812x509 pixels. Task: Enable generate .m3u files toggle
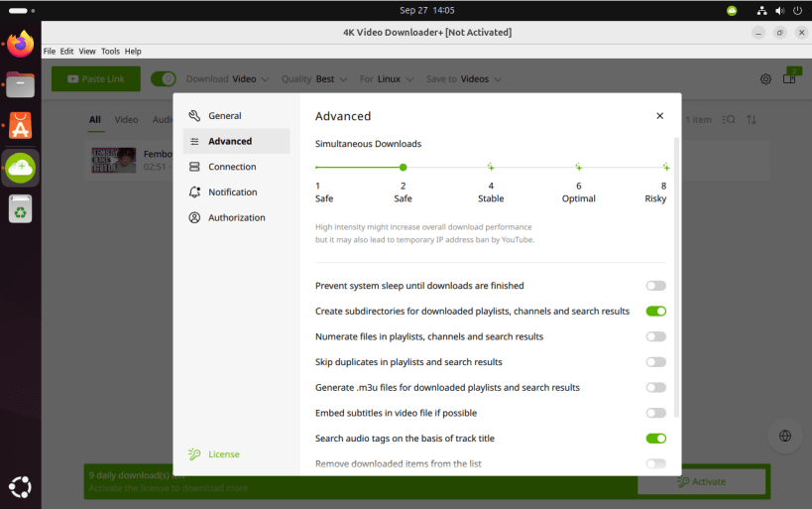point(655,387)
